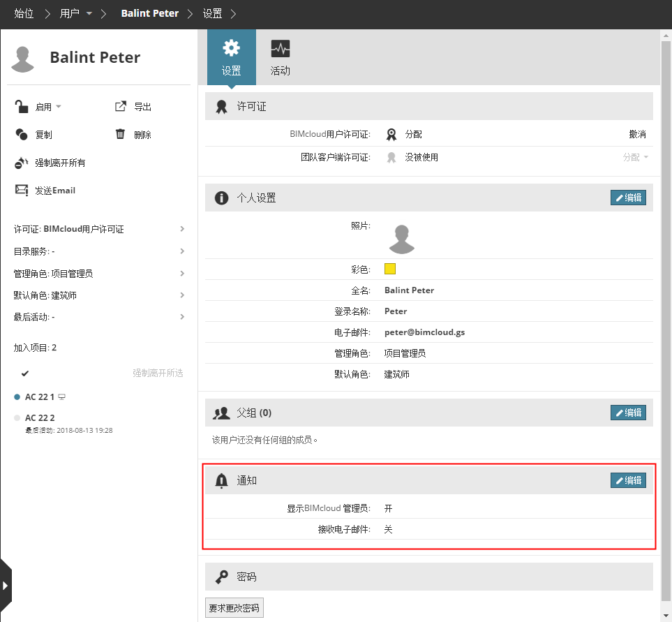Expand the side panel arrow tab

[6, 586]
